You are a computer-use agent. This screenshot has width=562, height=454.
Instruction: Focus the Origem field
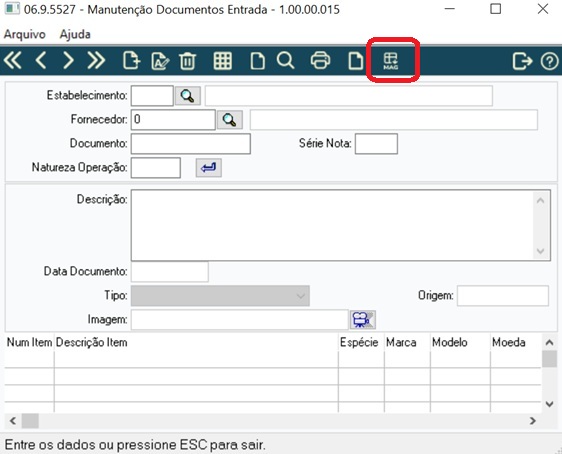[503, 296]
